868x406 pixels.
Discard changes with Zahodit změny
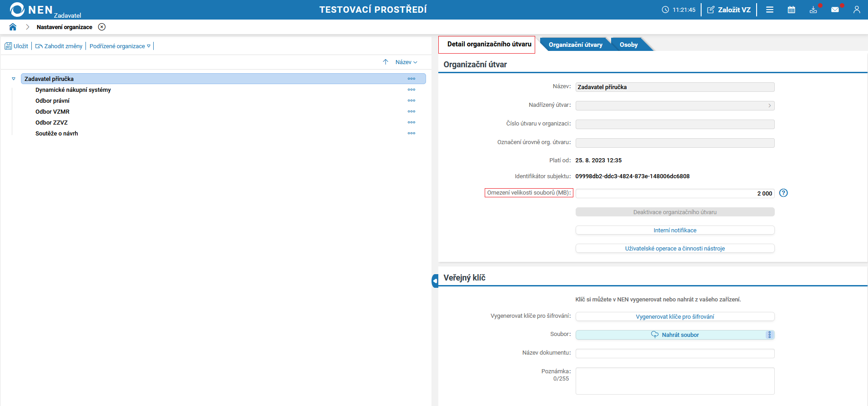point(59,46)
